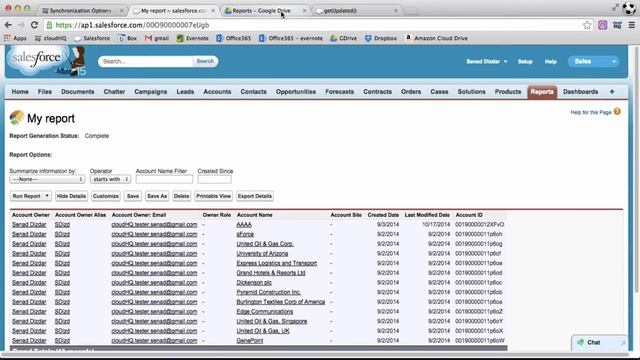Click the Search button
The image size is (640, 360).
205,61
